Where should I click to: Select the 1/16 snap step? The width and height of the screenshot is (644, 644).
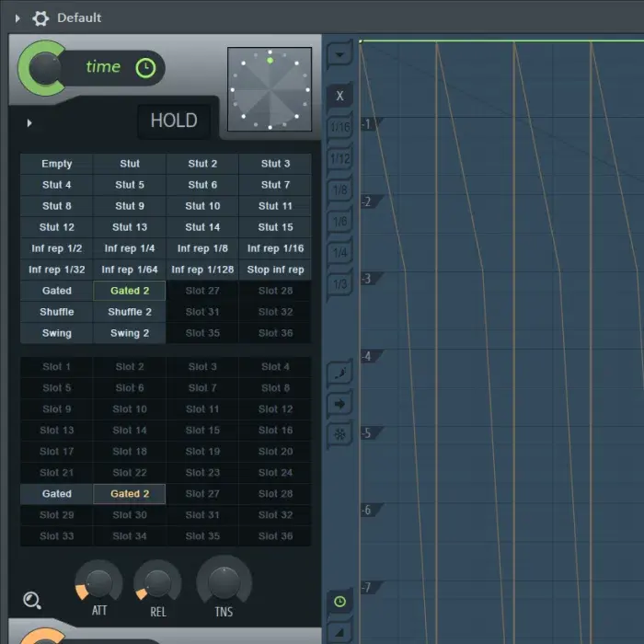339,127
